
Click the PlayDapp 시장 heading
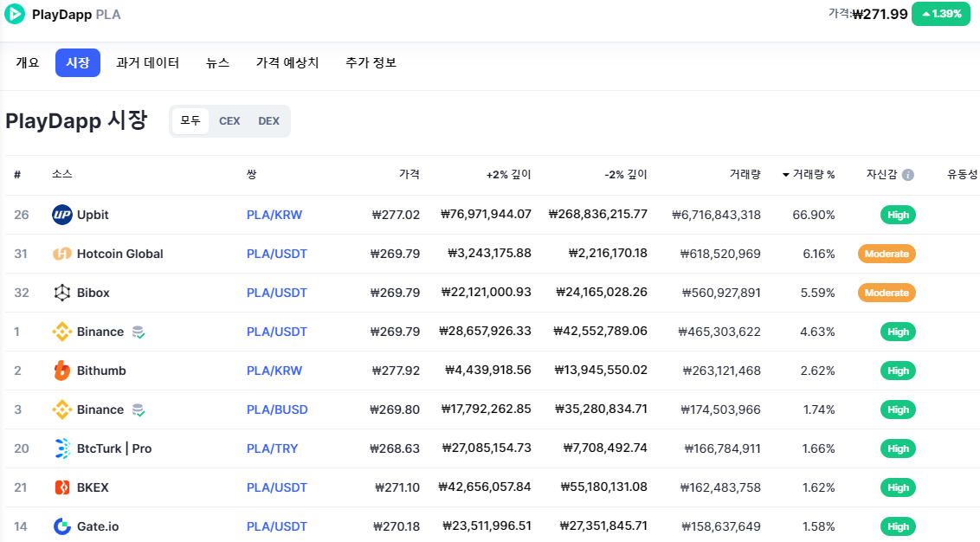point(76,120)
